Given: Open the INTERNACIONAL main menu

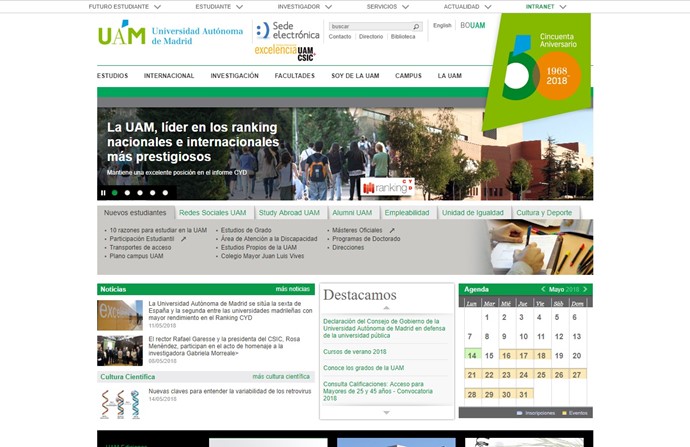Looking at the screenshot, I should 169,76.
